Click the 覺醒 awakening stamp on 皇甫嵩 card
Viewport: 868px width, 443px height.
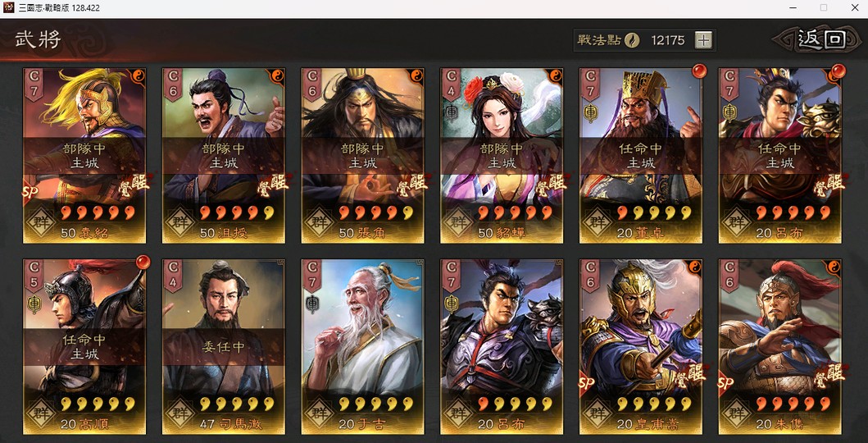pos(691,377)
